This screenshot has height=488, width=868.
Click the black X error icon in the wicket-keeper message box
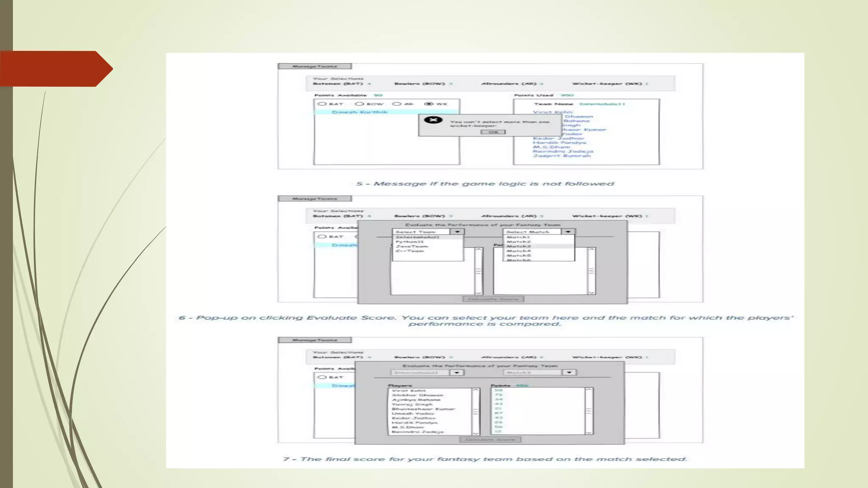point(433,120)
